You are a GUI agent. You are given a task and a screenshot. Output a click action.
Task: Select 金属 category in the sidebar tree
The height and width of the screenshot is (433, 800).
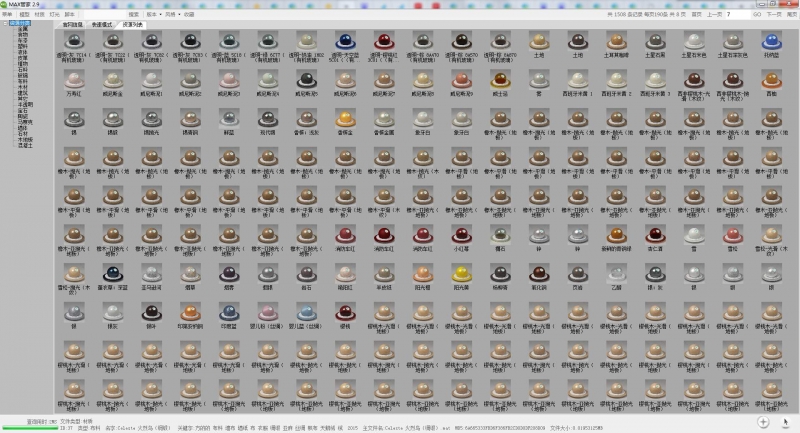22,28
